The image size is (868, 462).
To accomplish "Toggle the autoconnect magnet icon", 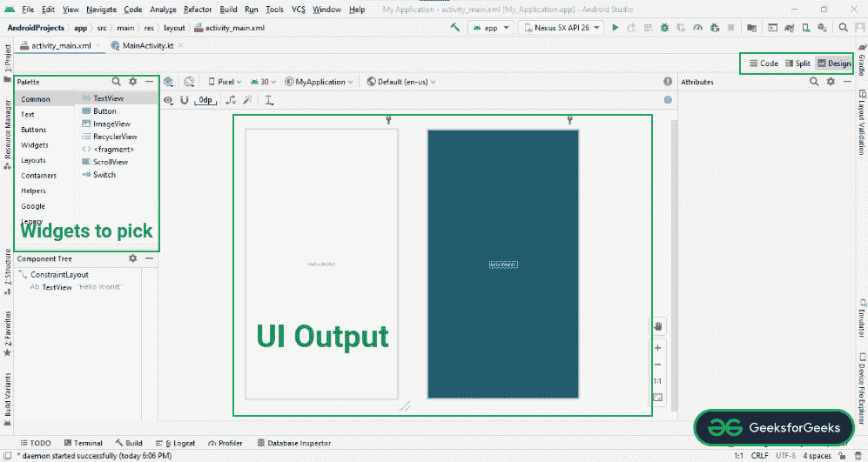I will tap(184, 100).
